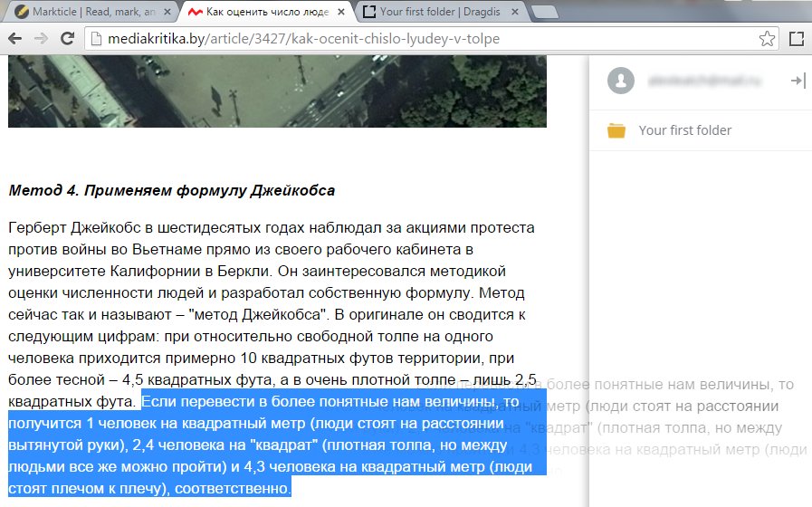The height and width of the screenshot is (507, 812).
Task: Switch to the Markticle tab
Action: pos(91,12)
